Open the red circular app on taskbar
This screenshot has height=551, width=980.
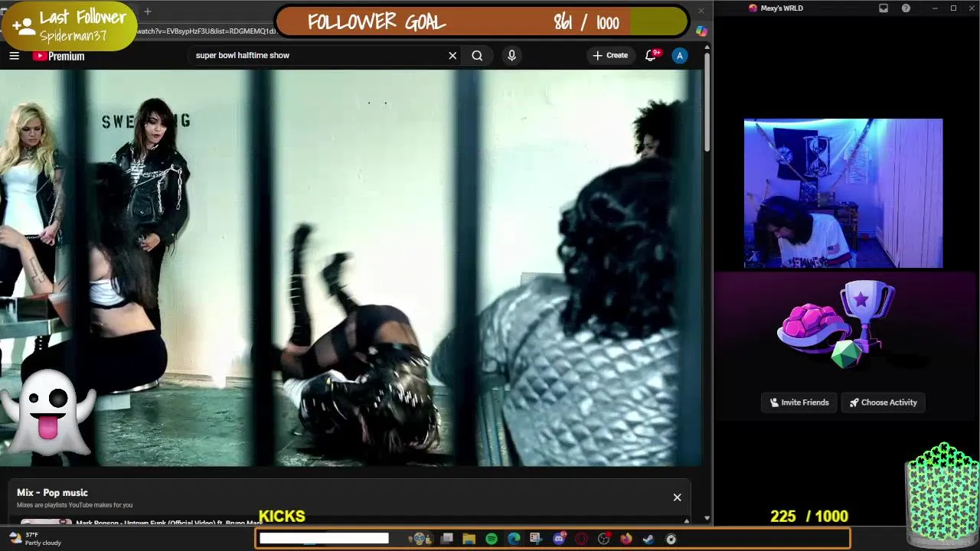tap(581, 539)
